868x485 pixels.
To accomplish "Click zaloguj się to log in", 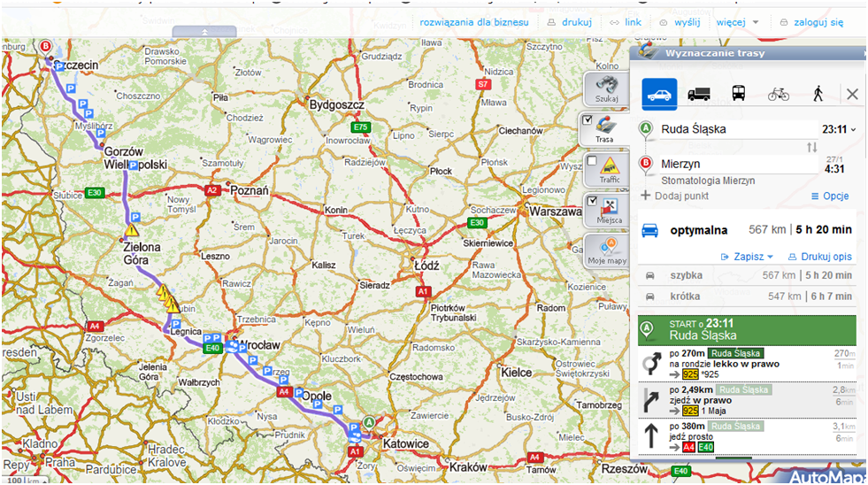I will click(812, 22).
